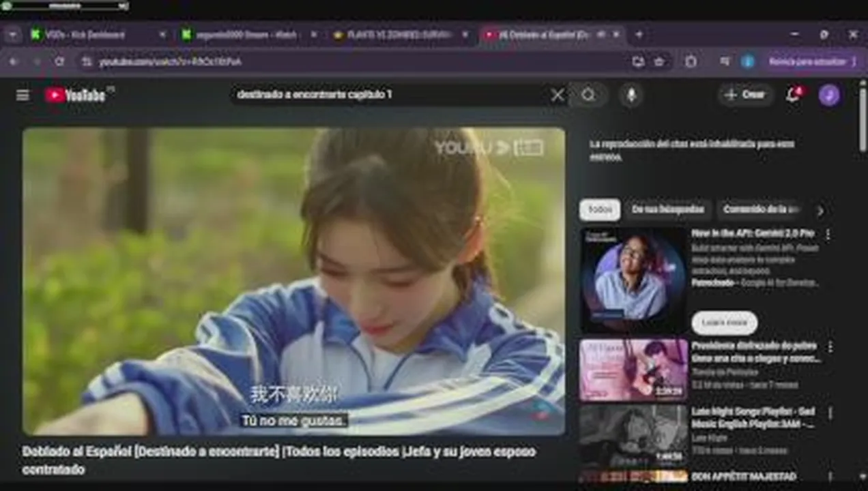Switch to the Kick Stream watch tab
Screen dimensions: 868x491
coord(247,35)
